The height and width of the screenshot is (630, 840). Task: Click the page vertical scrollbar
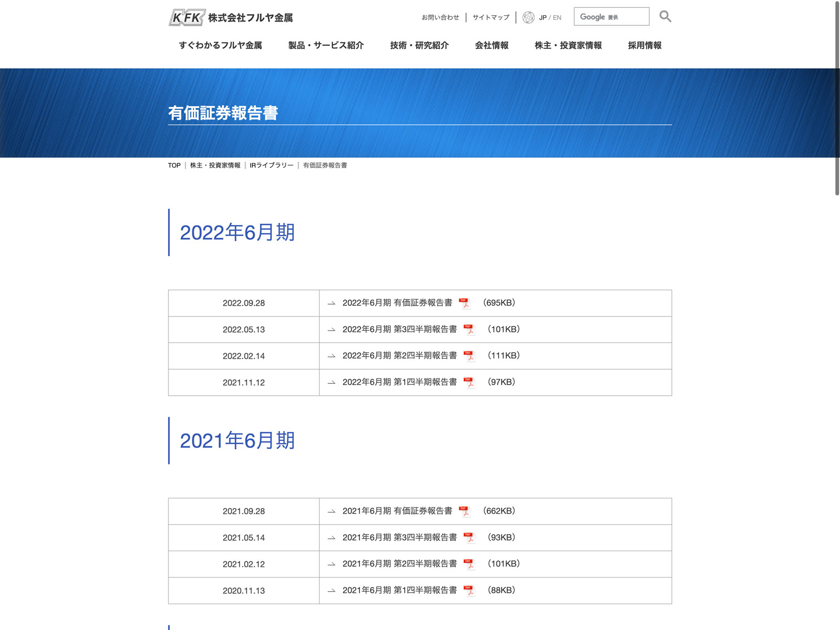tap(837, 100)
